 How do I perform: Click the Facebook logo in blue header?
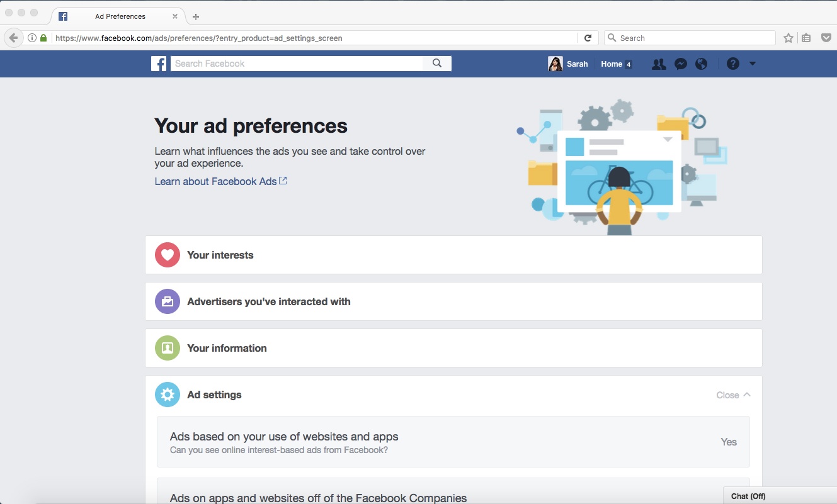point(159,64)
